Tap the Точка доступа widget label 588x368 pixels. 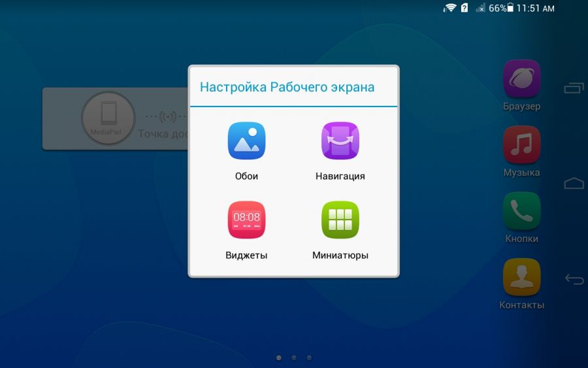tap(162, 133)
